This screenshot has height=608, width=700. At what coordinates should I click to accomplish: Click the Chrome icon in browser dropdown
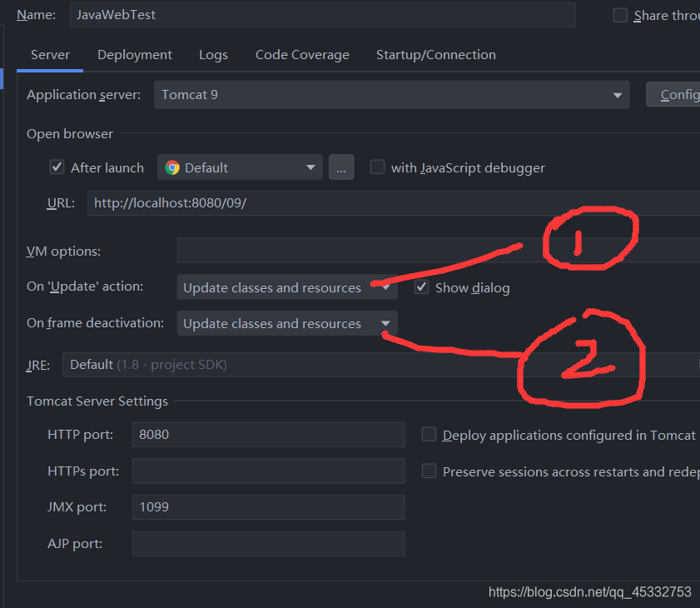pyautogui.click(x=171, y=167)
